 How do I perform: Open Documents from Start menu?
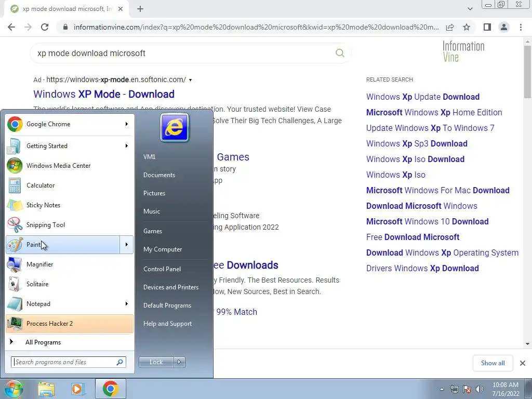click(159, 175)
